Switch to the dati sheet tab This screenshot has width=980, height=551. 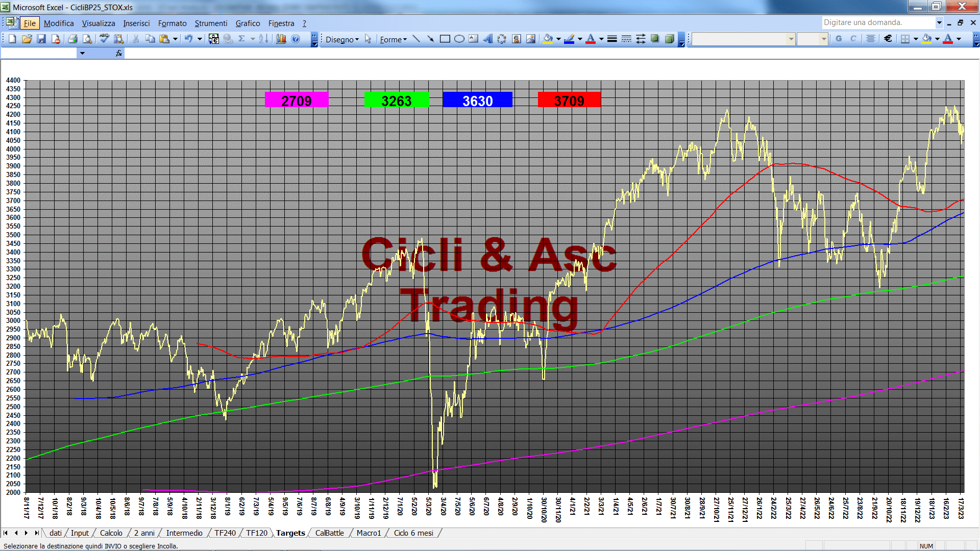pyautogui.click(x=55, y=533)
